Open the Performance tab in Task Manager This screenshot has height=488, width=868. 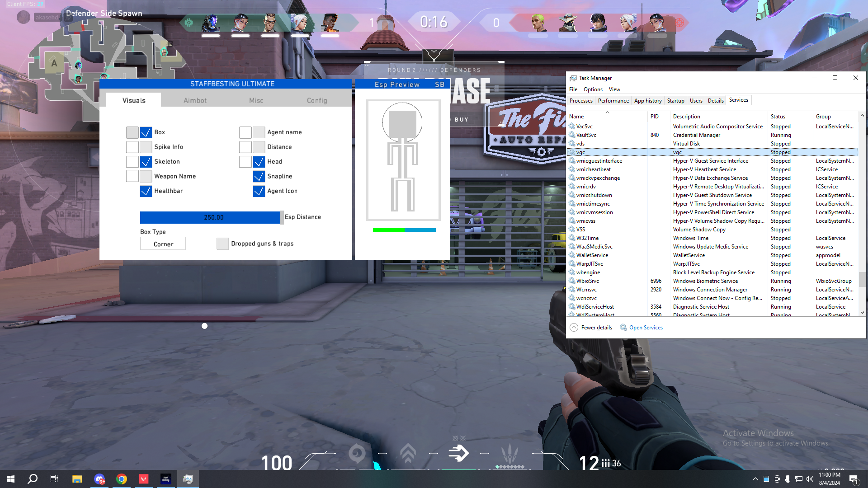coord(613,101)
